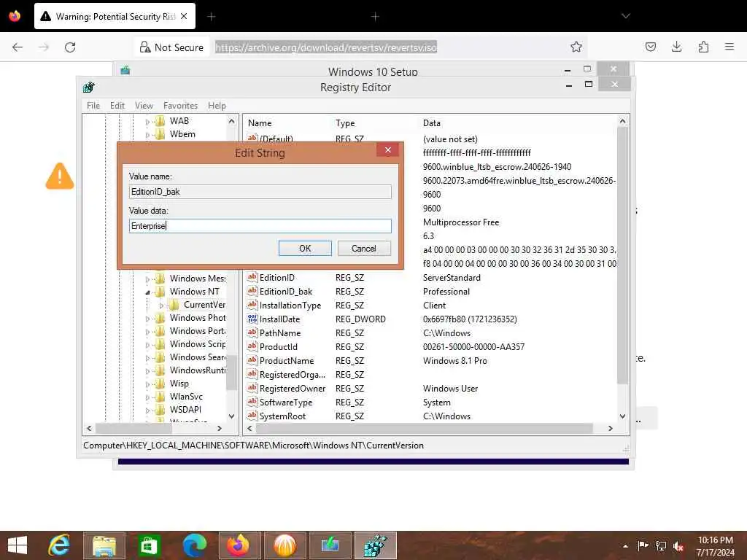Collapse the Windows NT key

pyautogui.click(x=147, y=292)
